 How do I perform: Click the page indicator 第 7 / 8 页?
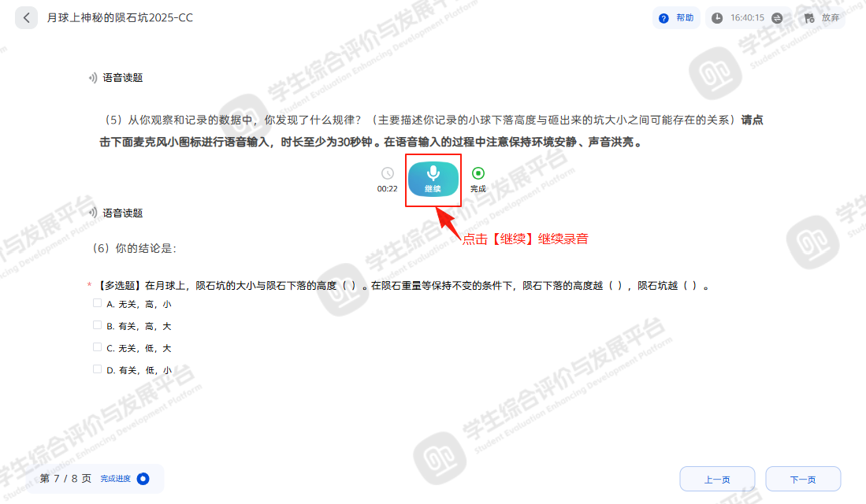pos(65,479)
